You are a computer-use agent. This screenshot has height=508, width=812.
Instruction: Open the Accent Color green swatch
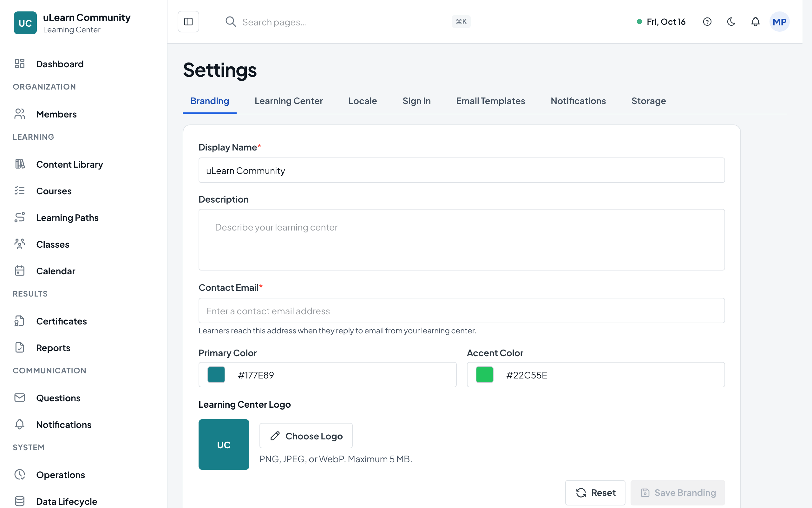click(485, 375)
